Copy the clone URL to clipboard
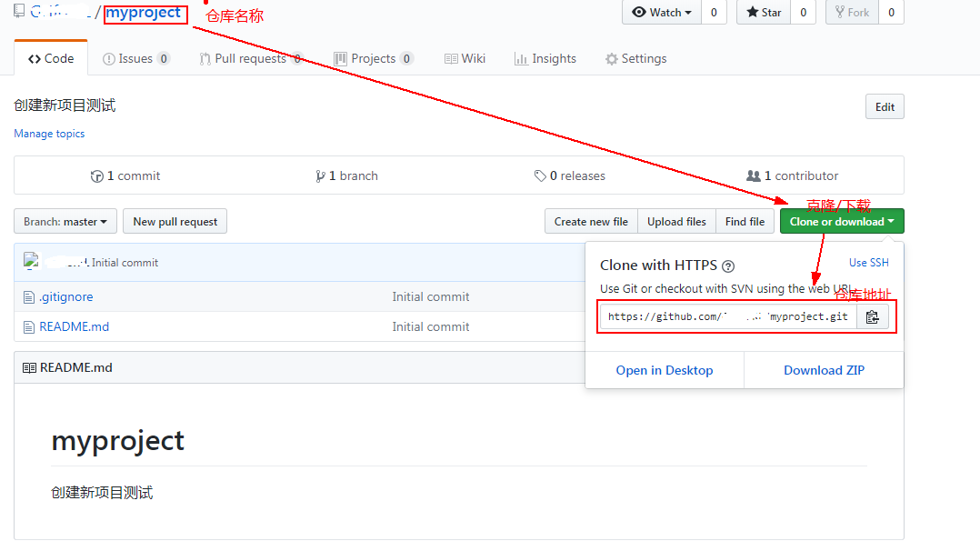 click(x=873, y=317)
